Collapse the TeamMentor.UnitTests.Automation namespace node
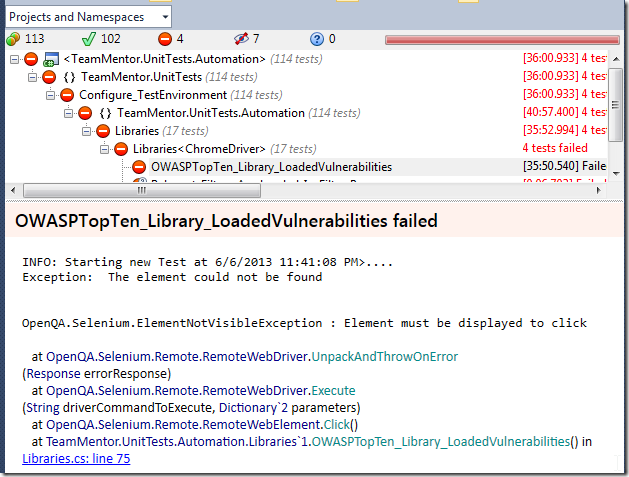This screenshot has height=477, width=629. coord(69,113)
